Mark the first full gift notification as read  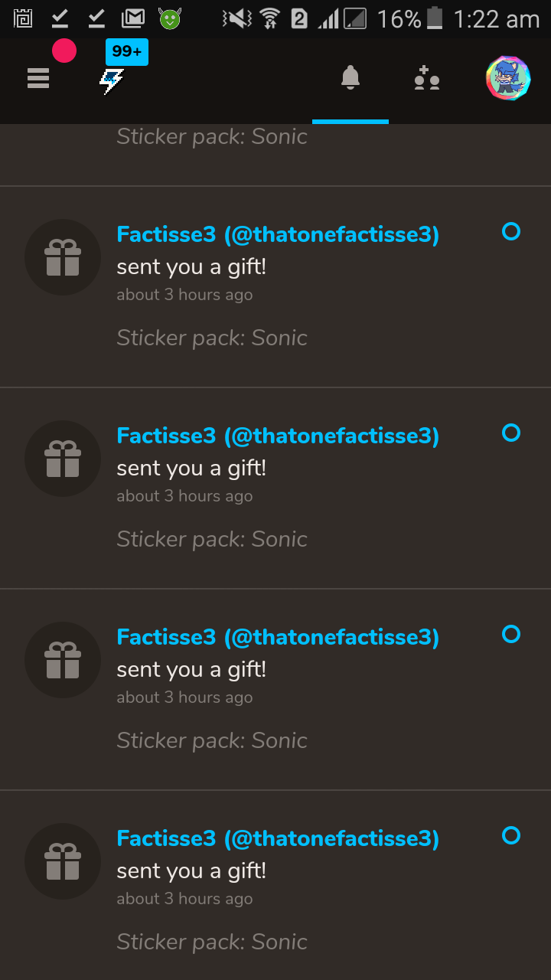point(511,231)
